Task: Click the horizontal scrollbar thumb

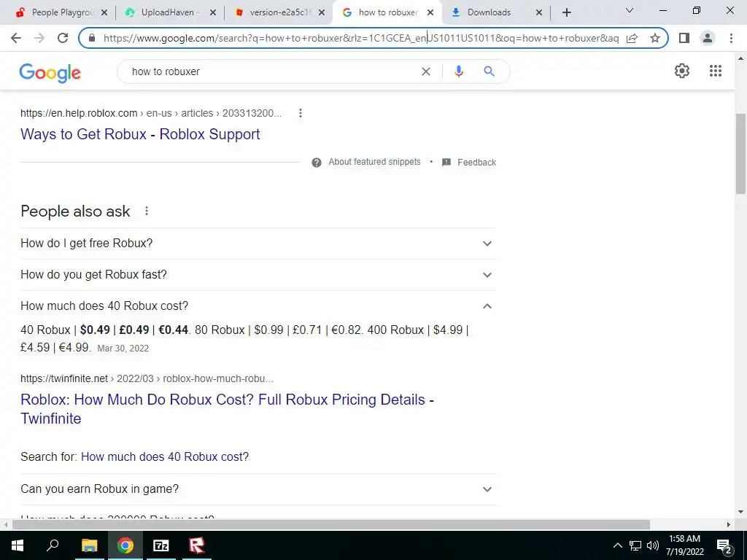Action: click(x=331, y=525)
